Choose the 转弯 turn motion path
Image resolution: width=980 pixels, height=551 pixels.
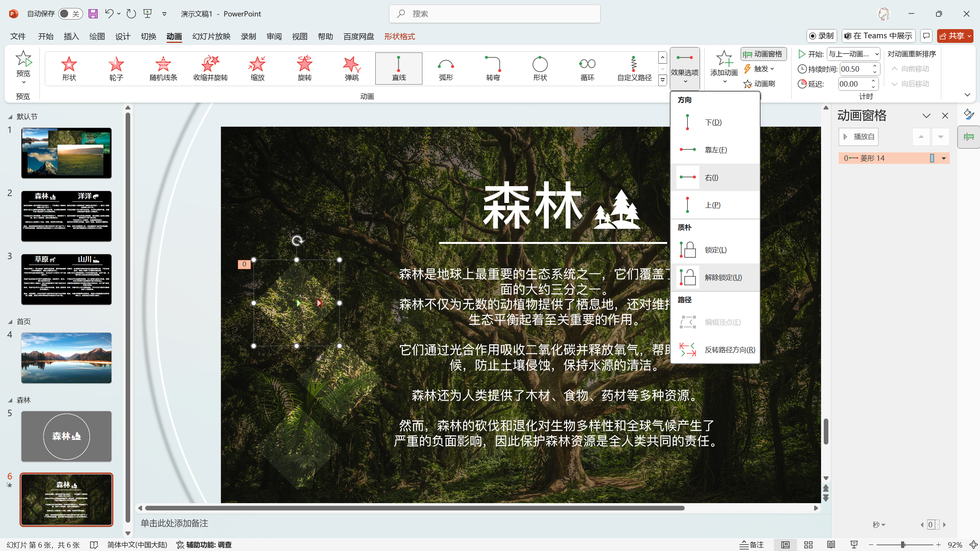point(493,69)
